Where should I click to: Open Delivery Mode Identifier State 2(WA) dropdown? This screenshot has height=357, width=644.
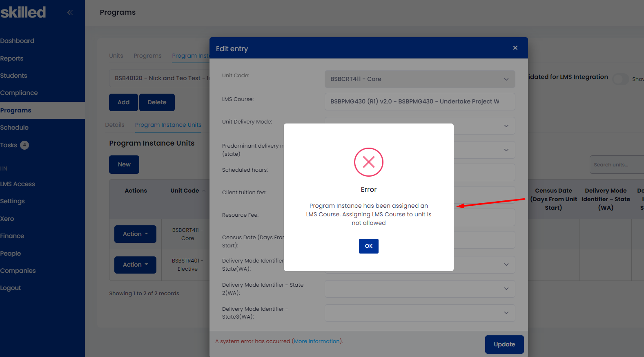420,289
